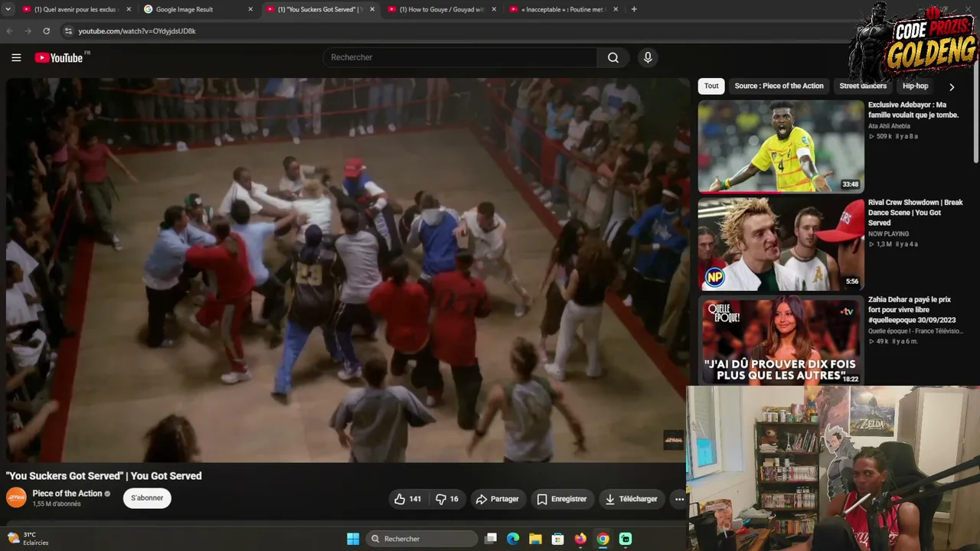The height and width of the screenshot is (551, 980).
Task: Close the 'Quel avenir pour les exclus' tab
Action: click(x=128, y=9)
